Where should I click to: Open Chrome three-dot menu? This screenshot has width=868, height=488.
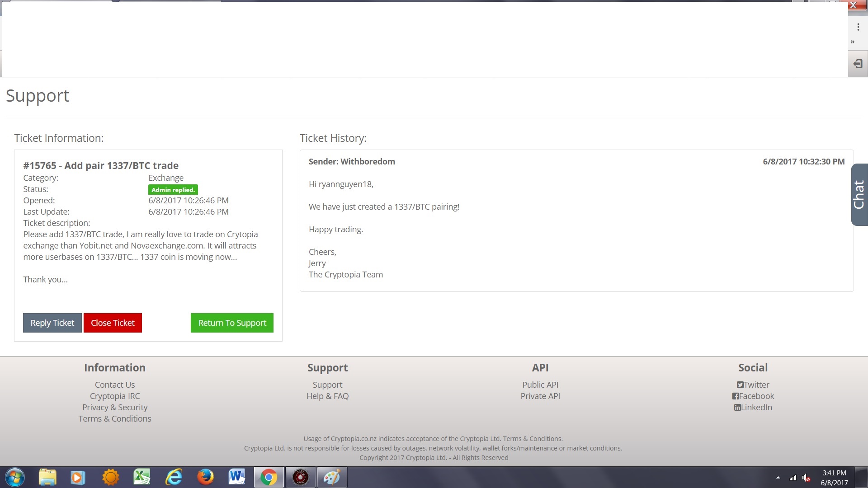[x=858, y=27]
